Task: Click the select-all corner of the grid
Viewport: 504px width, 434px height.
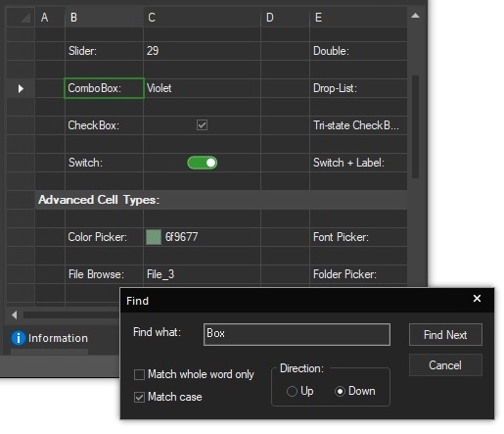Action: click(x=21, y=18)
